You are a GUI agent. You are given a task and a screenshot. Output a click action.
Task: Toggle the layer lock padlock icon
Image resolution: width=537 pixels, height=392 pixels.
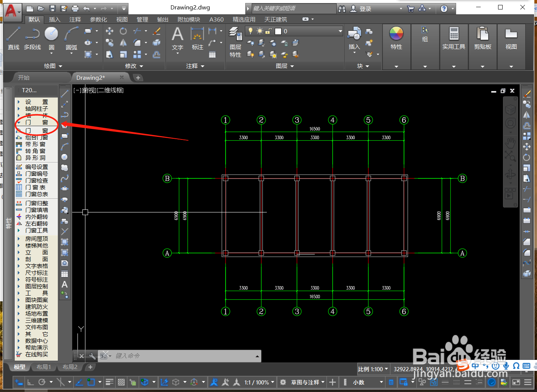click(268, 31)
